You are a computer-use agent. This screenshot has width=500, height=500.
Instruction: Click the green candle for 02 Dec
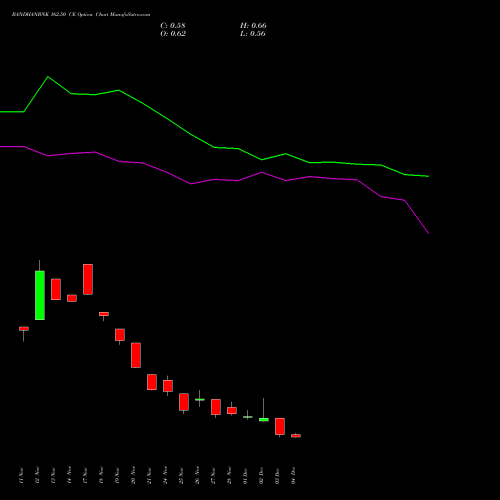[264, 420]
